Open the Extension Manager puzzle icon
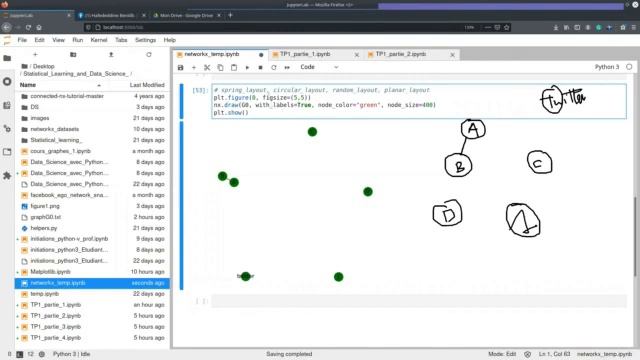Image resolution: width=640 pixels, height=360 pixels. pos(7,176)
